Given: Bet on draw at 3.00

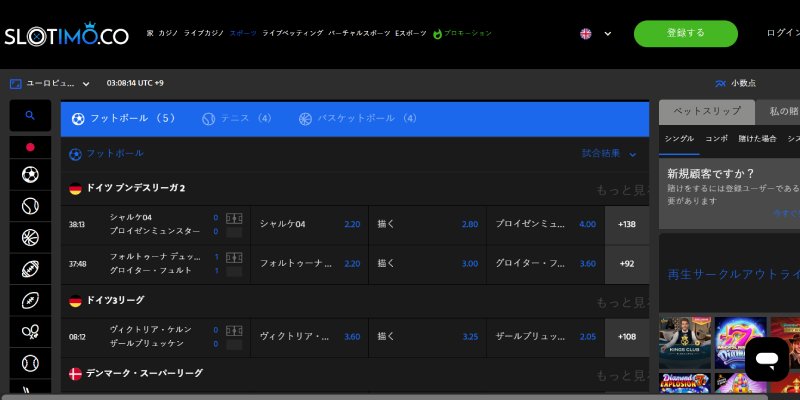Looking at the screenshot, I should (x=428, y=264).
